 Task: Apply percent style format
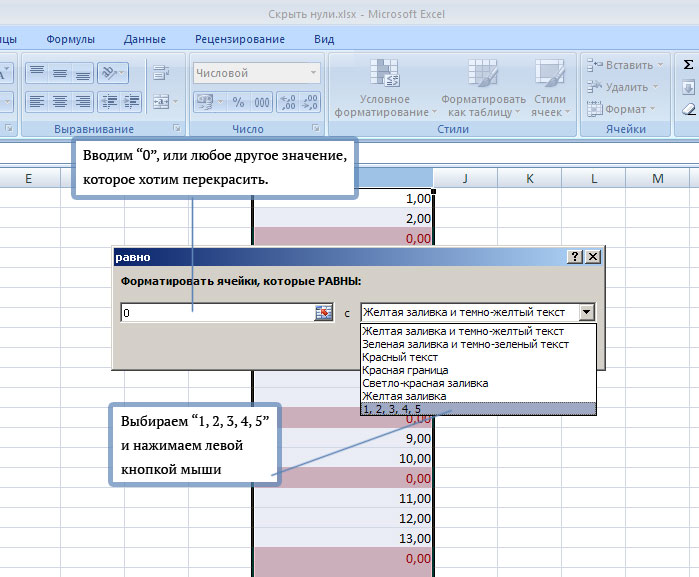coord(238,102)
